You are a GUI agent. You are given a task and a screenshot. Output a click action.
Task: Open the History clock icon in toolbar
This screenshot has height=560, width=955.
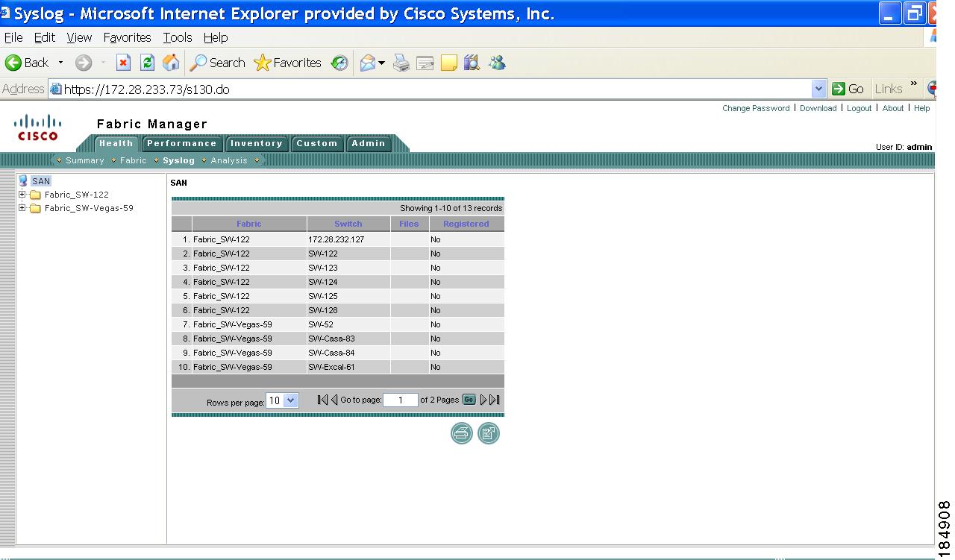click(x=340, y=63)
